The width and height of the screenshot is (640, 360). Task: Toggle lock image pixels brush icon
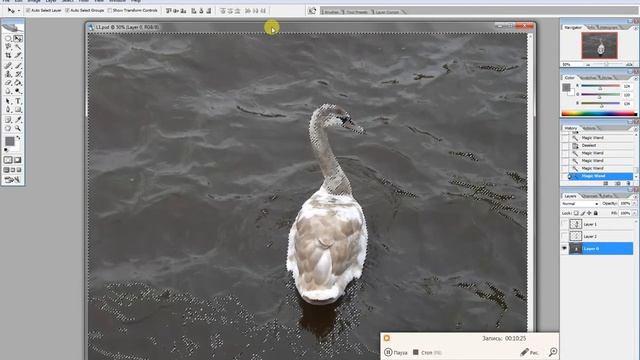pos(583,213)
